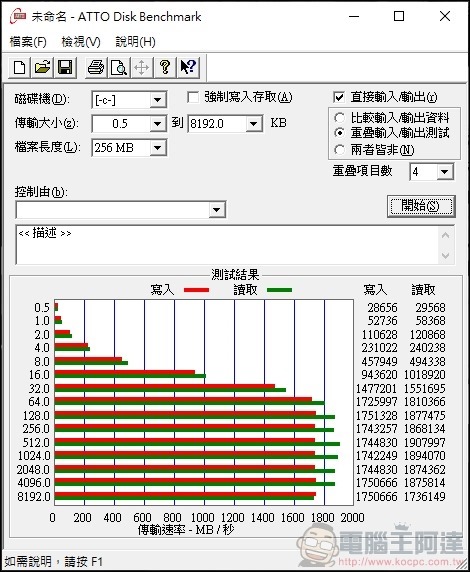Click the 開始(S) start button
Viewport: 470px width, 572px height.
421,206
